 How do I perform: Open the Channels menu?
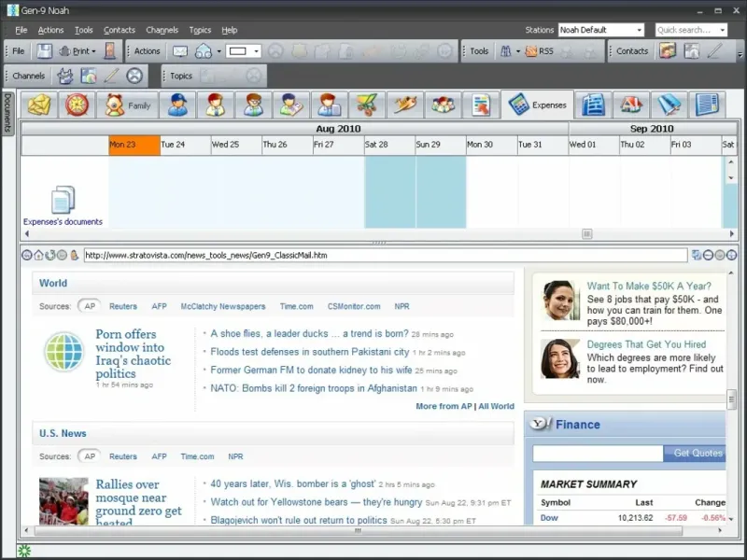(162, 30)
